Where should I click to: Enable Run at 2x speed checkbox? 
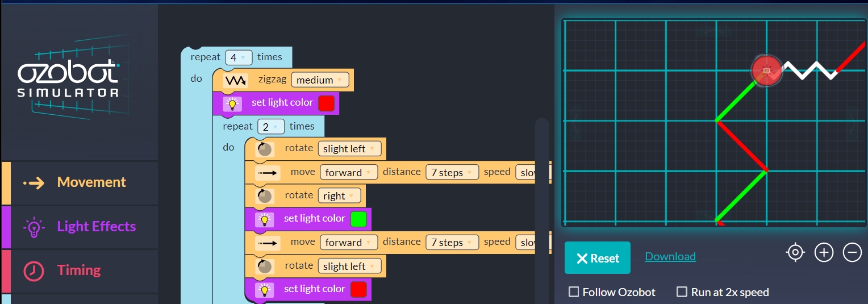(682, 292)
